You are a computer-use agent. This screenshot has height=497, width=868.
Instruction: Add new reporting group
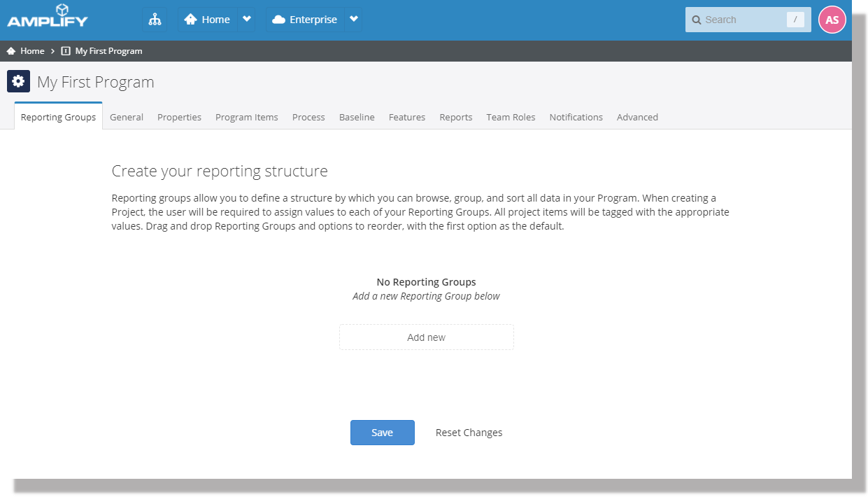point(426,337)
